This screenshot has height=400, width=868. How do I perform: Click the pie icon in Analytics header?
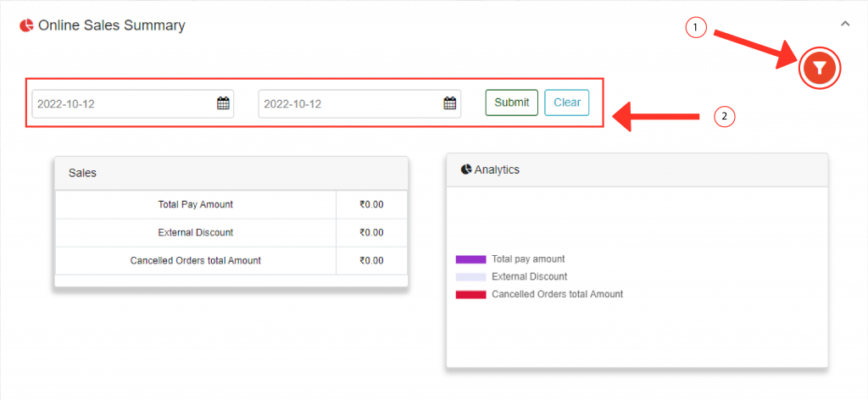click(465, 169)
